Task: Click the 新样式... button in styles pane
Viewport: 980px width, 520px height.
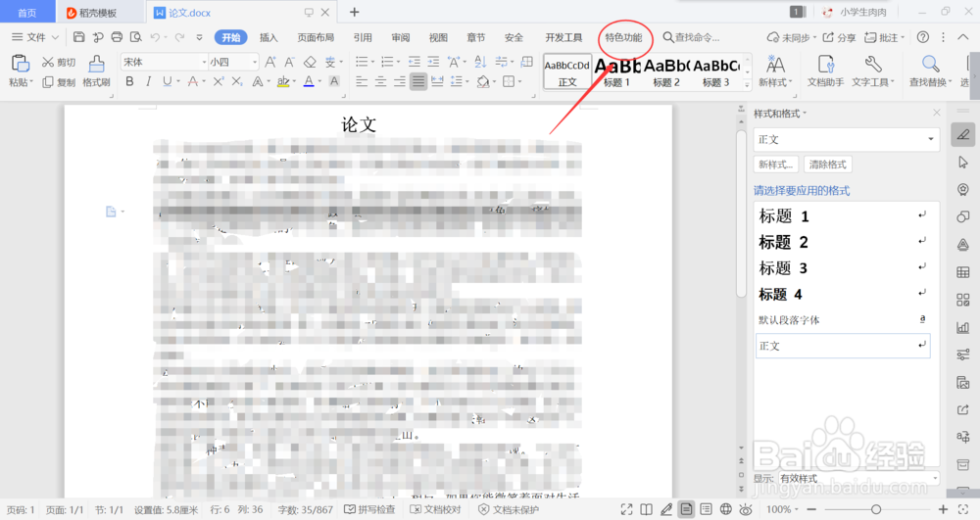Action: tap(775, 165)
